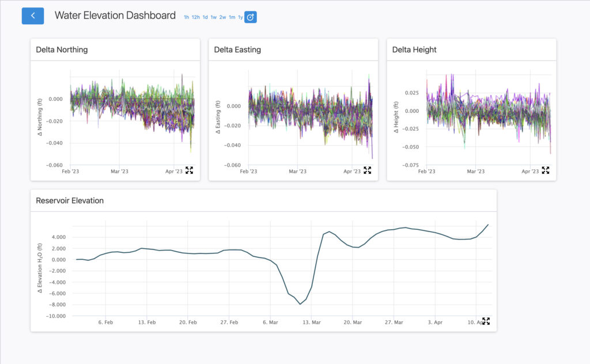Click the Reservoir Elevation panel header
The image size is (590, 364).
coord(70,200)
